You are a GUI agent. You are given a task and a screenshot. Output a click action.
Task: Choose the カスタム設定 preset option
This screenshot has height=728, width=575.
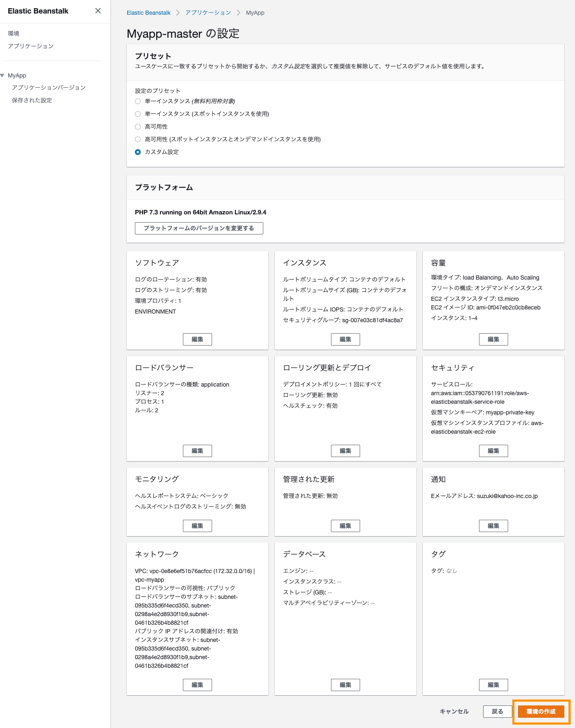(138, 152)
